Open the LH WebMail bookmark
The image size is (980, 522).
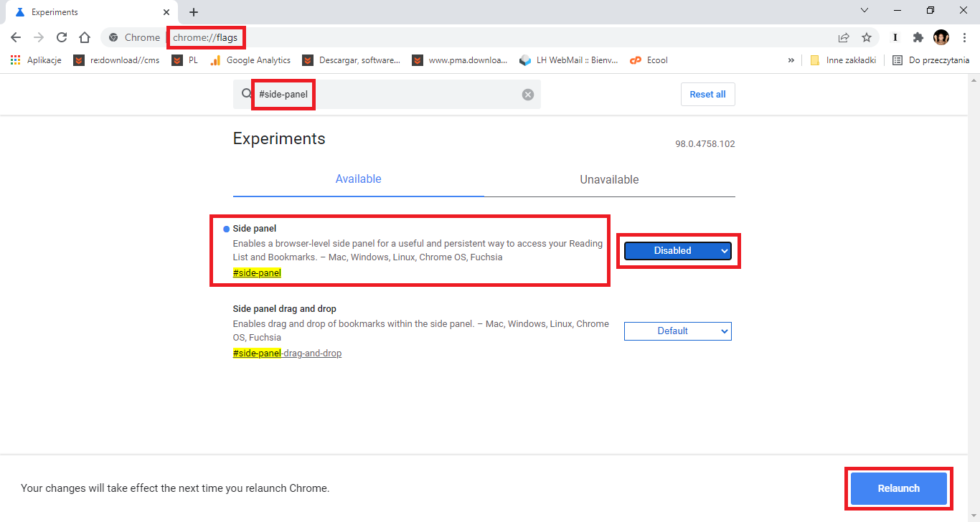569,60
